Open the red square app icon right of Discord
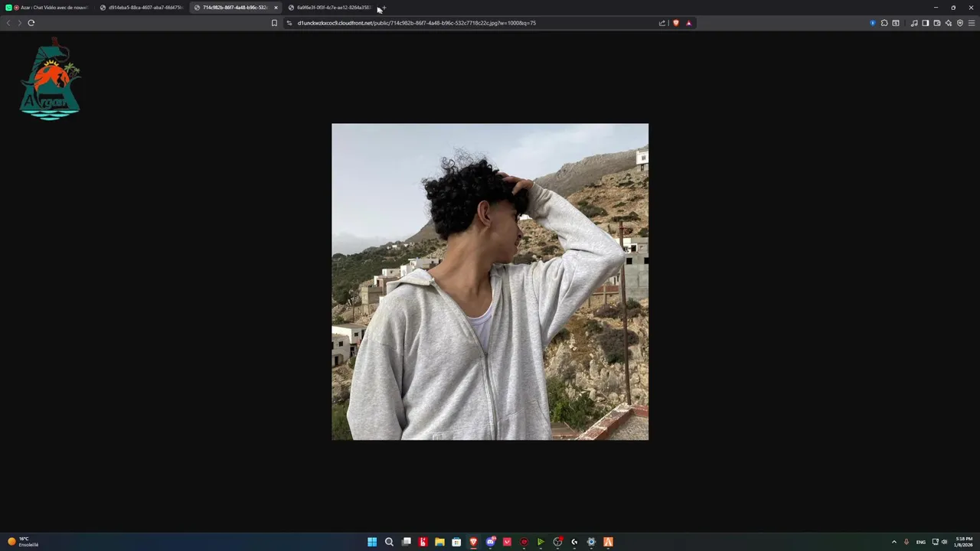 [507, 542]
